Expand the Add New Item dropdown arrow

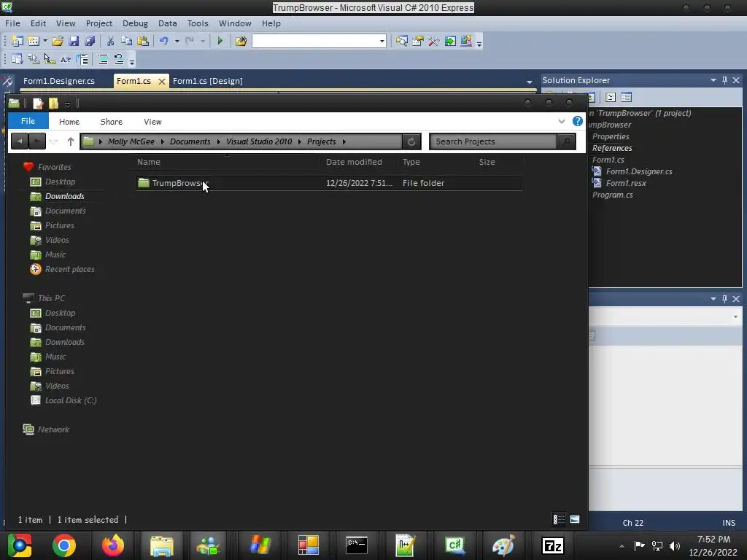(x=45, y=41)
